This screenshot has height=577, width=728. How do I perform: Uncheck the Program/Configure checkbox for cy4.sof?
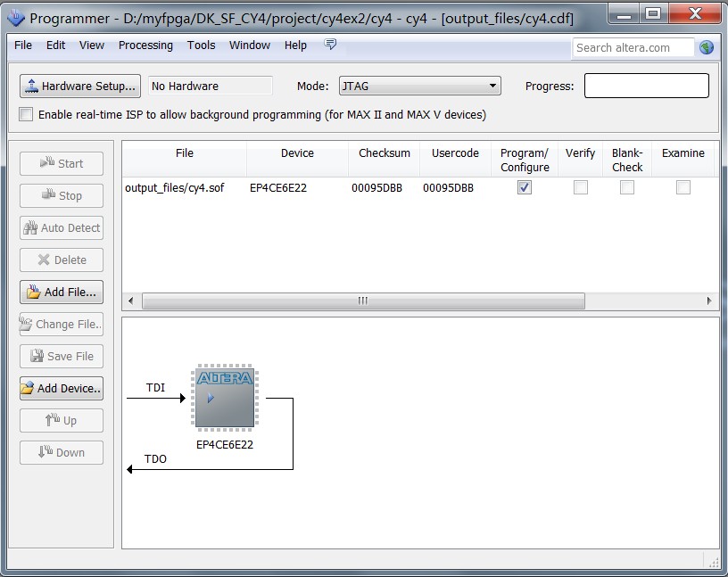point(525,187)
